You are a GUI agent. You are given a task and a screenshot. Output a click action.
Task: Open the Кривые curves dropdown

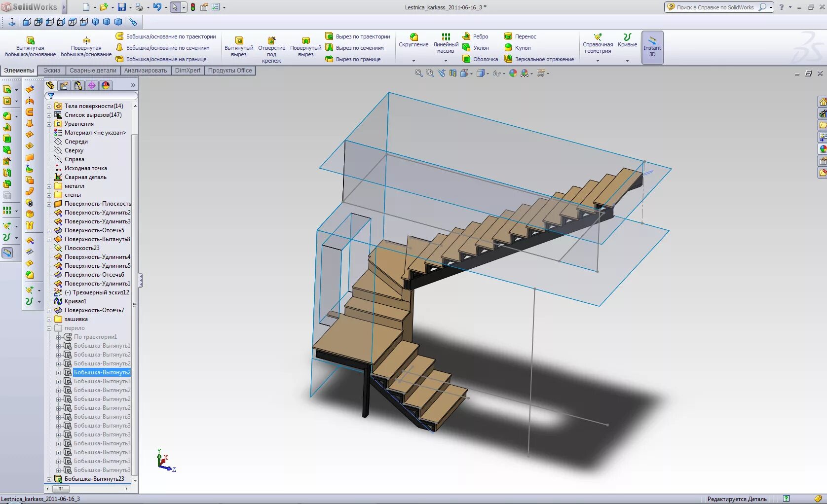627,61
